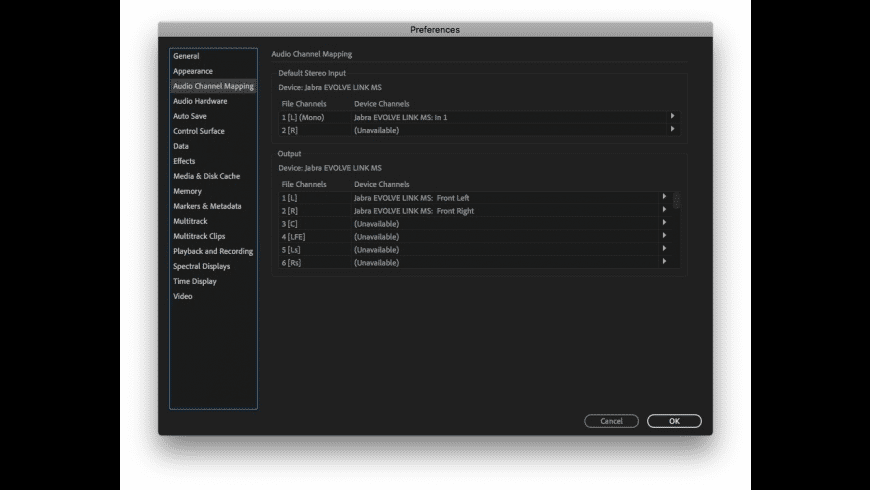The width and height of the screenshot is (870, 490).
Task: Open output 5 [Ls] channel mapping arrow
Action: click(664, 250)
